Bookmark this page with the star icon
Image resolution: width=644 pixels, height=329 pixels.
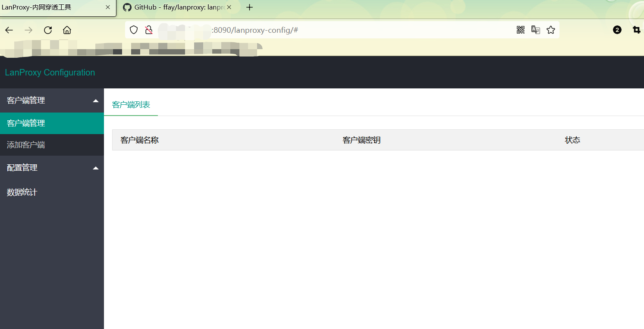(551, 30)
